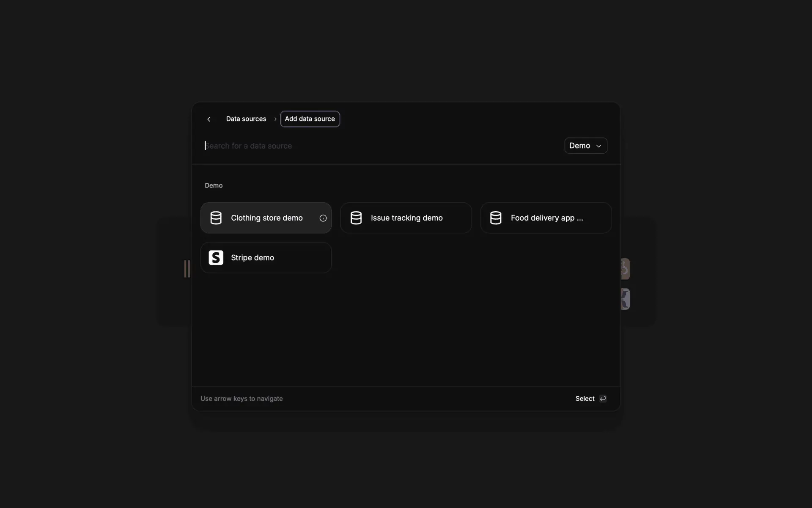Click the Stripe logo icon

point(216,257)
